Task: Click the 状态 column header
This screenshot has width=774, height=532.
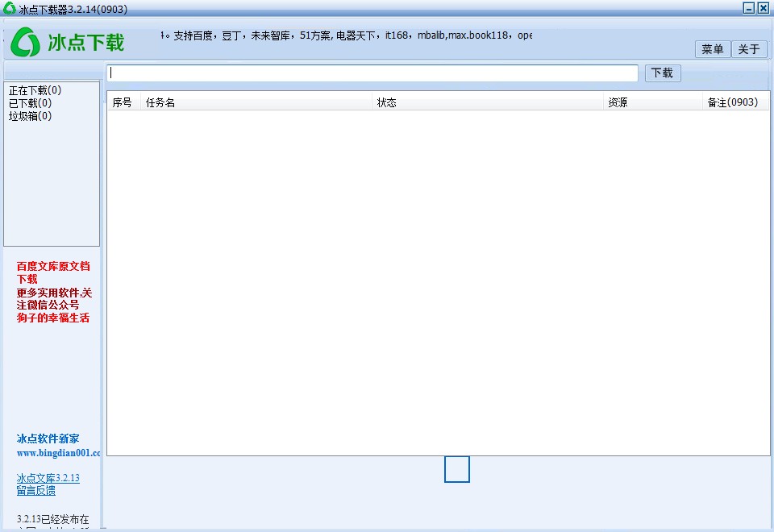Action: click(387, 102)
